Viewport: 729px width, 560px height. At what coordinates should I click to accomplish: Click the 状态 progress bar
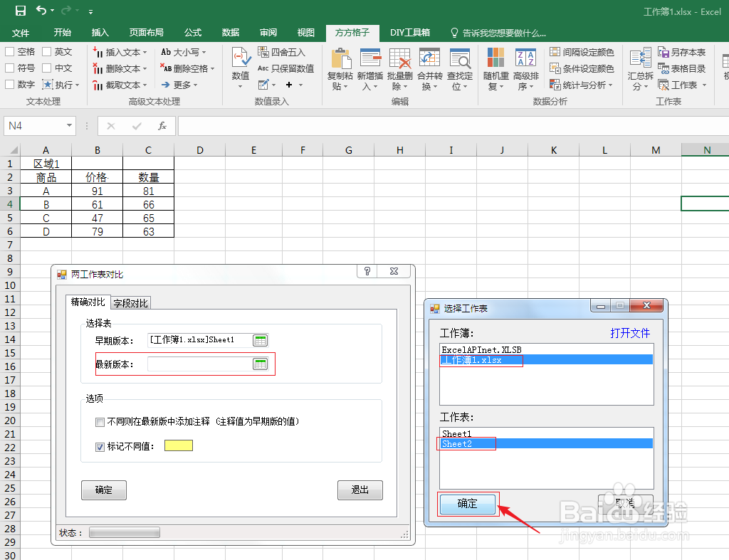(x=125, y=532)
